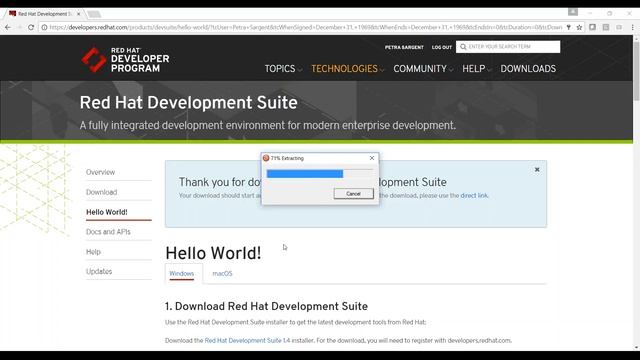Screen dimensions: 640x360
Task: Reload the page with refresh icon
Action: [31, 27]
